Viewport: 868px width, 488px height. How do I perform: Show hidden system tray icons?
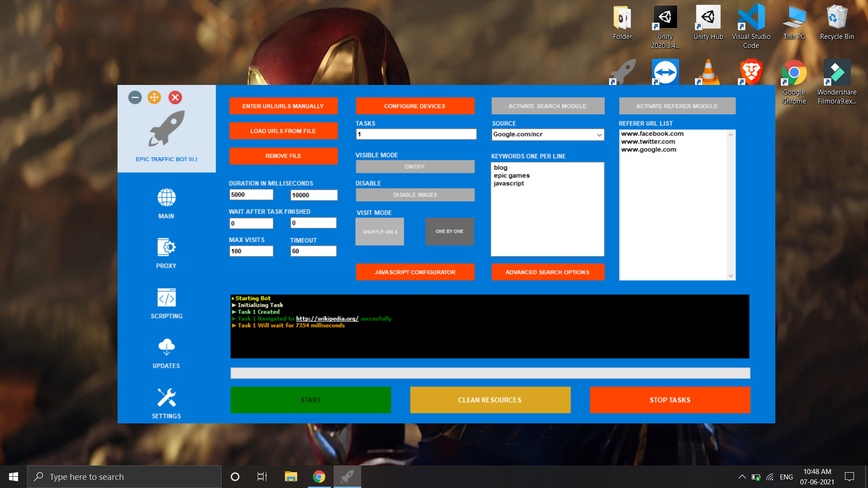click(742, 477)
